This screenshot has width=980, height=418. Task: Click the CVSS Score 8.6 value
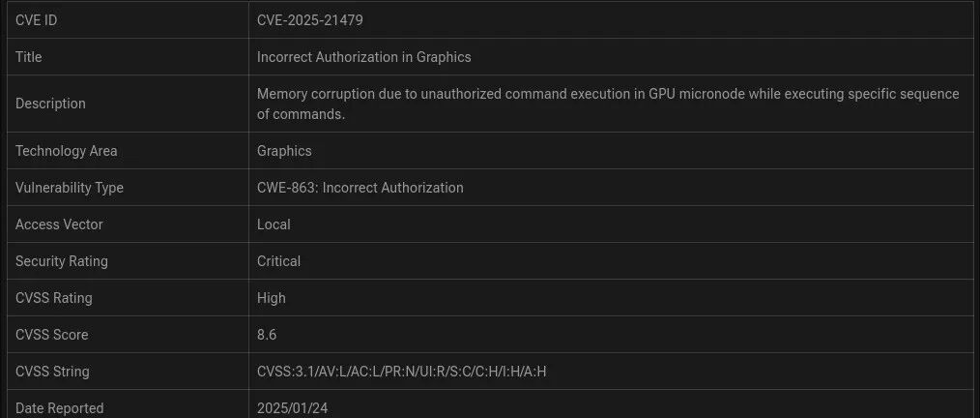[x=267, y=335]
